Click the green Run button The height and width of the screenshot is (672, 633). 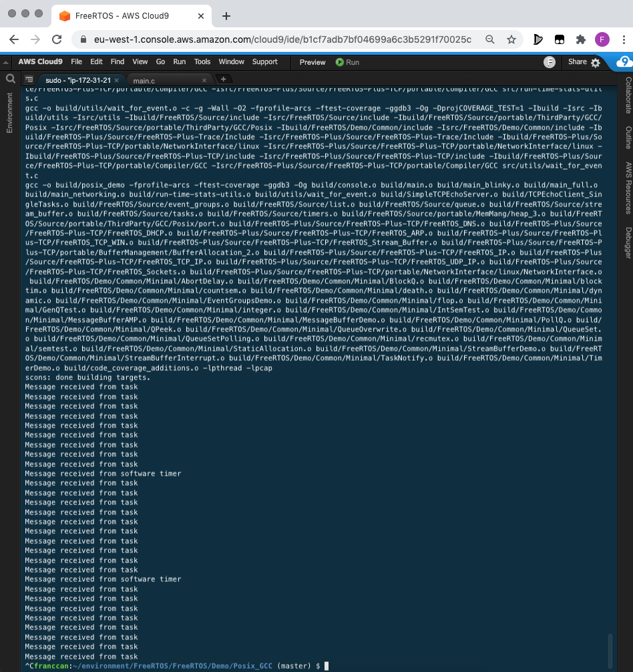(x=347, y=62)
